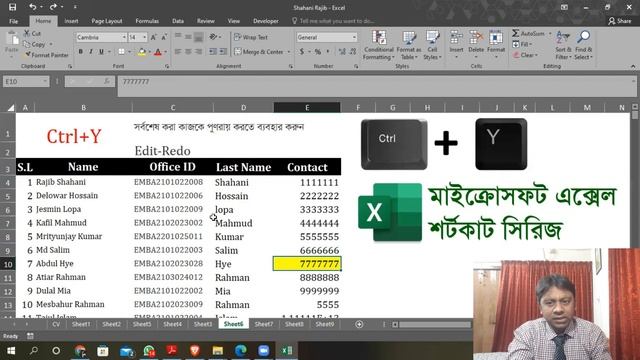Click the Cut scissors button

(x=32, y=33)
